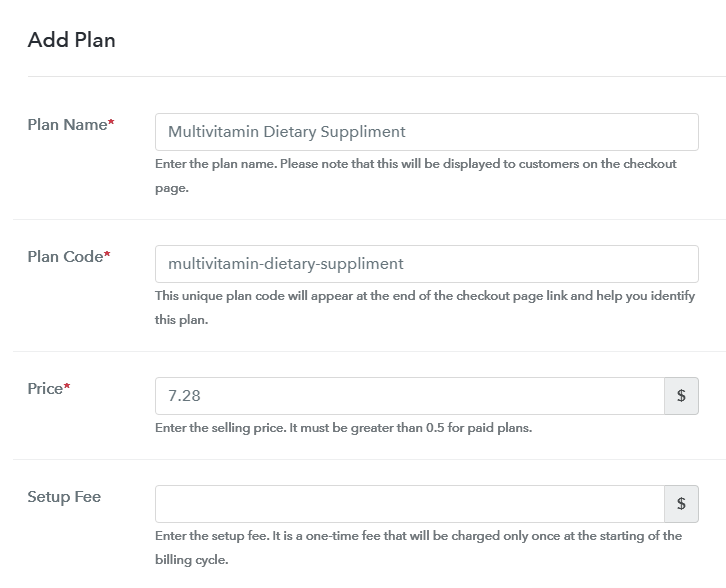Focus the Plan Name input field
This screenshot has height=588, width=726.
426,131
